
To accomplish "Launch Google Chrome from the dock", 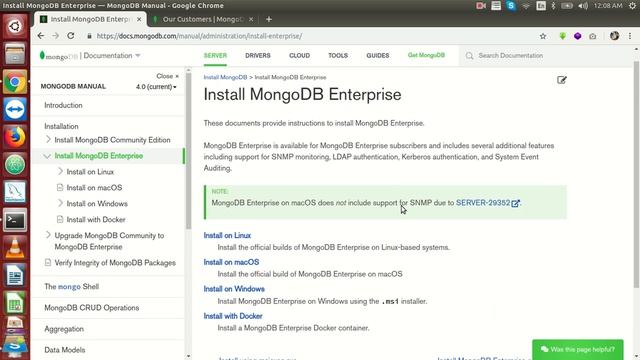I will 15,82.
